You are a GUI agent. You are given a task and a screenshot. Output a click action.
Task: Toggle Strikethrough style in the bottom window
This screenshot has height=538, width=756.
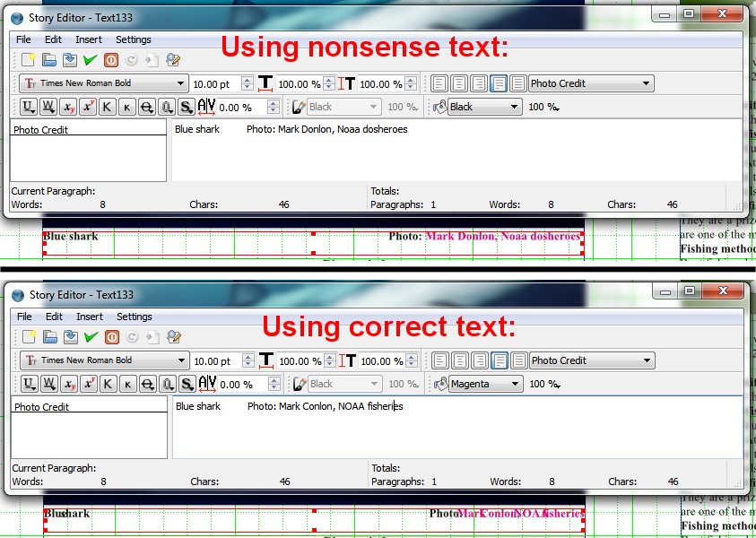(x=146, y=384)
